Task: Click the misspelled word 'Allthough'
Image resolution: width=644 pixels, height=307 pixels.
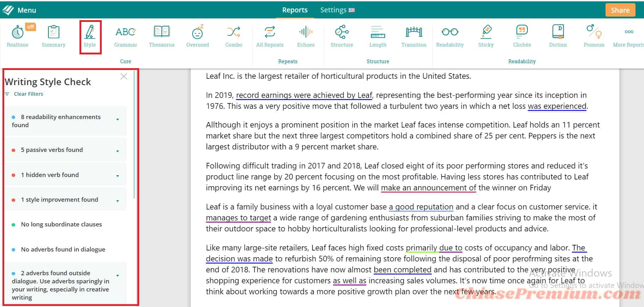Action: 223,125
